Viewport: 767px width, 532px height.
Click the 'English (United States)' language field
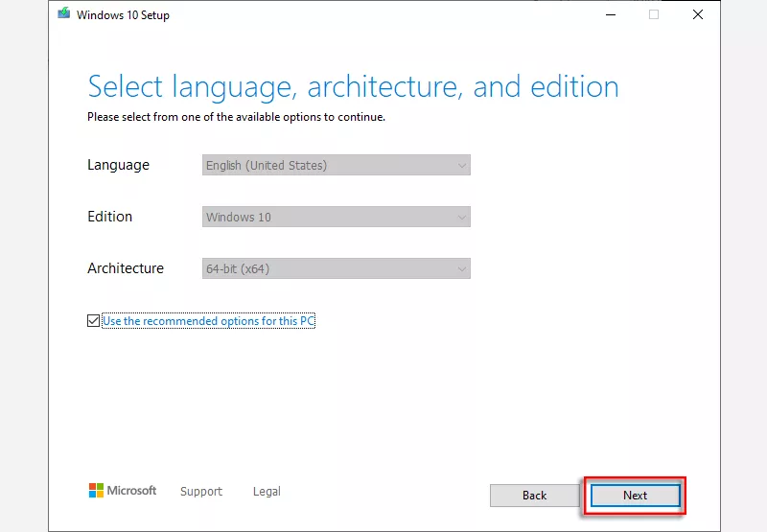point(326,166)
